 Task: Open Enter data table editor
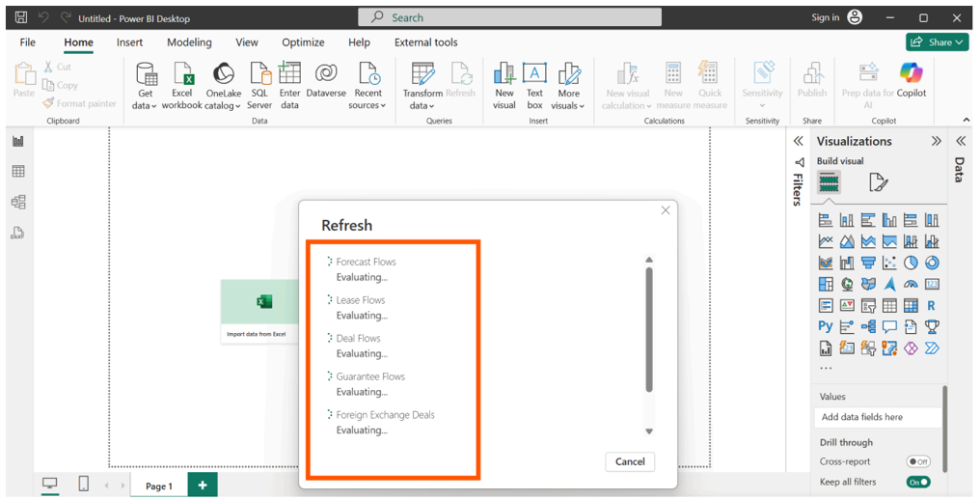point(289,86)
